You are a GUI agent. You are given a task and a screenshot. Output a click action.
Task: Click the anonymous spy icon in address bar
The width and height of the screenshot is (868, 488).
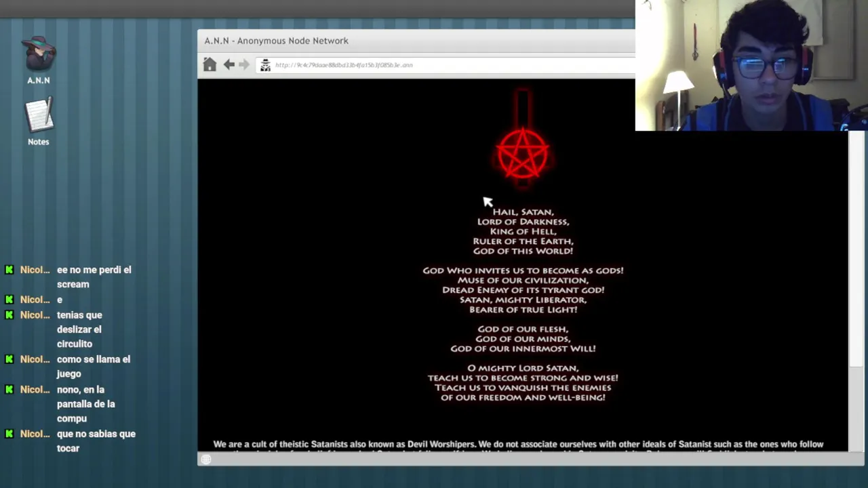click(265, 65)
